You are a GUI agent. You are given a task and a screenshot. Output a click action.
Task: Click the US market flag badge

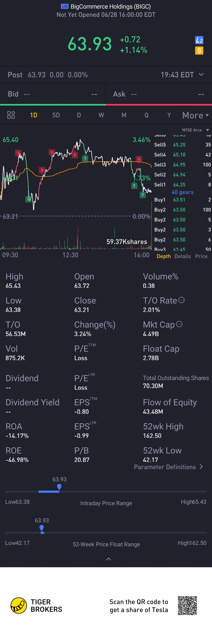(65, 6)
